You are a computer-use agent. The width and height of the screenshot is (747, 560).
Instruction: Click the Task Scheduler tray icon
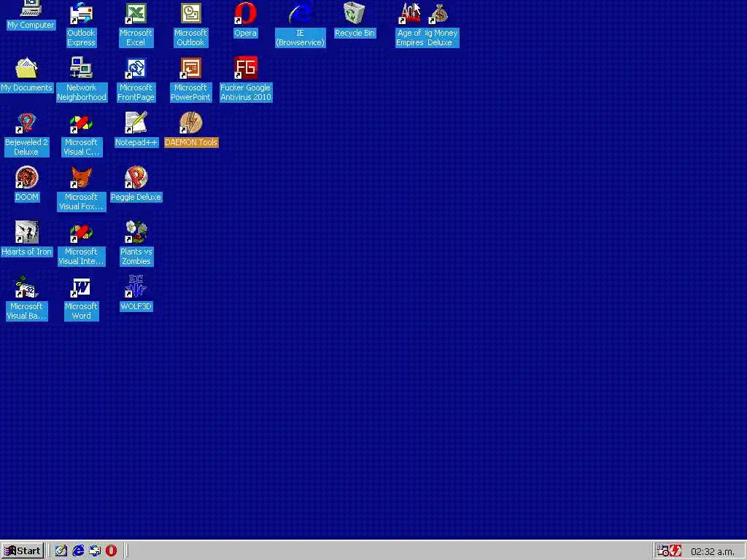[x=662, y=551]
